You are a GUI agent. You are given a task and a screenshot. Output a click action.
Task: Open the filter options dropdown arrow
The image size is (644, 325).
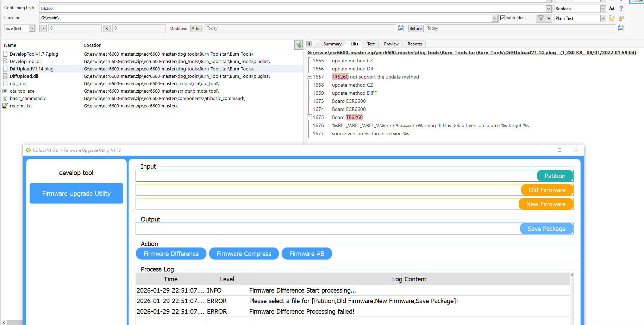click(x=549, y=18)
